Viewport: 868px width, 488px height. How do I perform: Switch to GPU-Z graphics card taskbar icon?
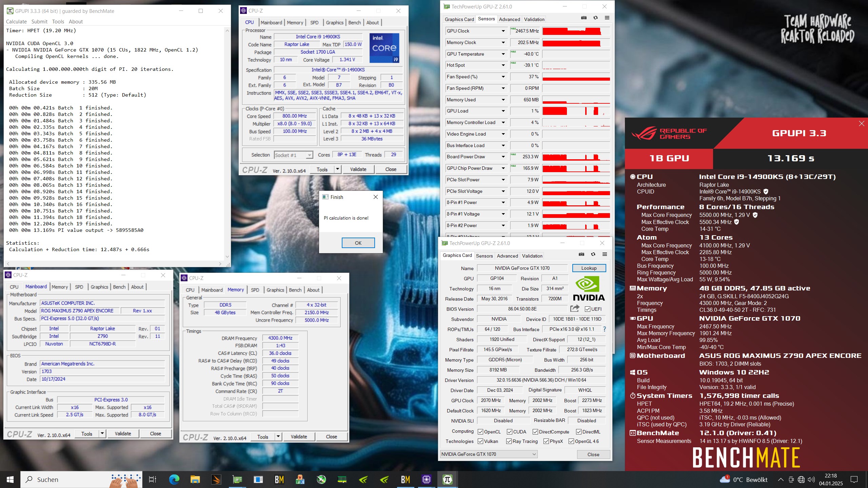pos(237,480)
